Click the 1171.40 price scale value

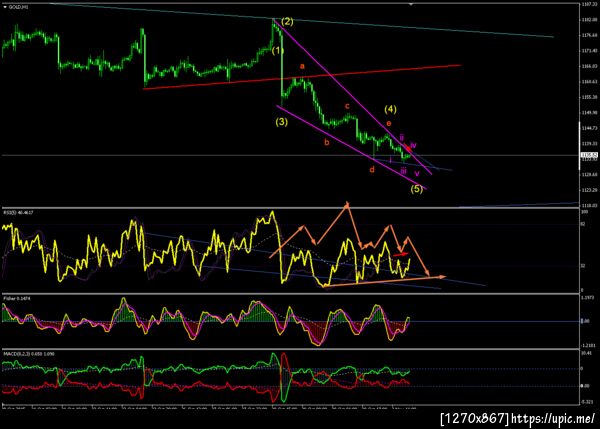coord(589,51)
